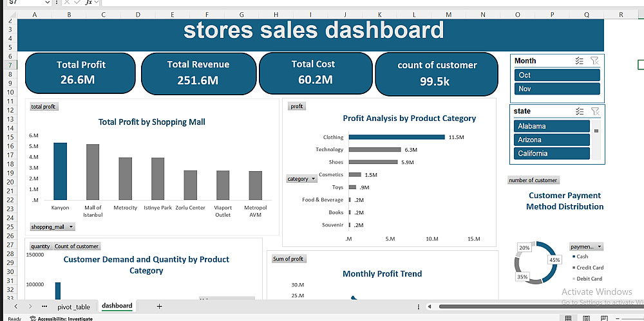Click the state slicer scrollbar thumb
This screenshot has height=321, width=644.
[x=596, y=131]
